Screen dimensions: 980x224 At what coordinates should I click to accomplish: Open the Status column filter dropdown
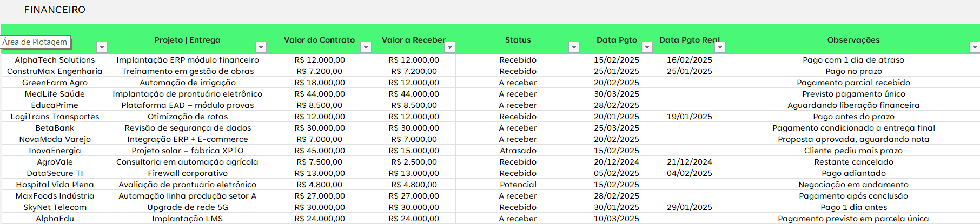tap(574, 47)
